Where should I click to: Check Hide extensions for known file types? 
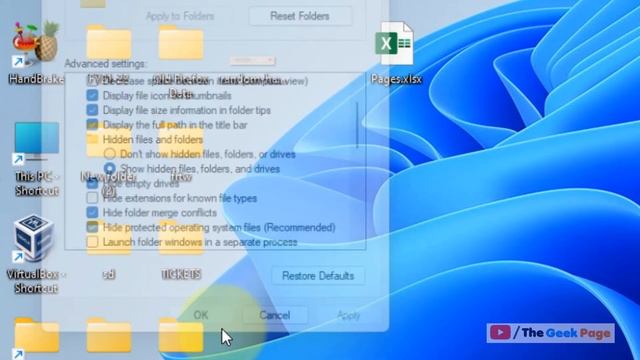(92, 198)
